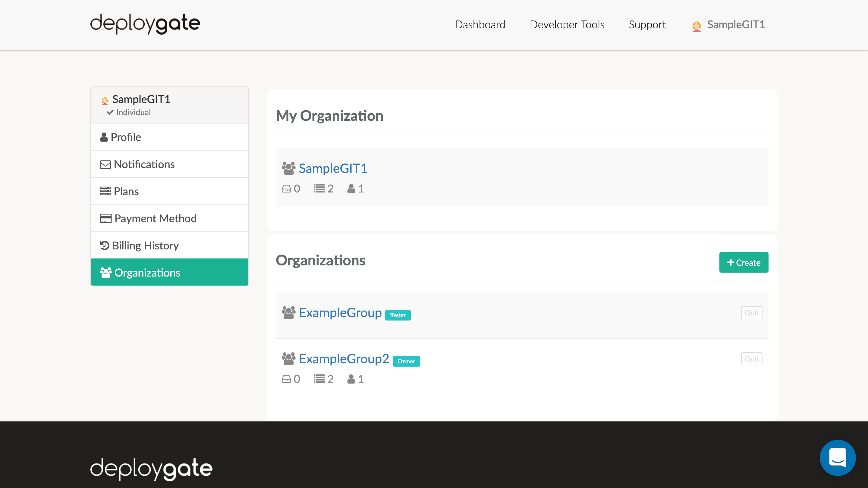The width and height of the screenshot is (868, 488).
Task: Click the group icon next to ExampleGroup2
Action: click(289, 358)
